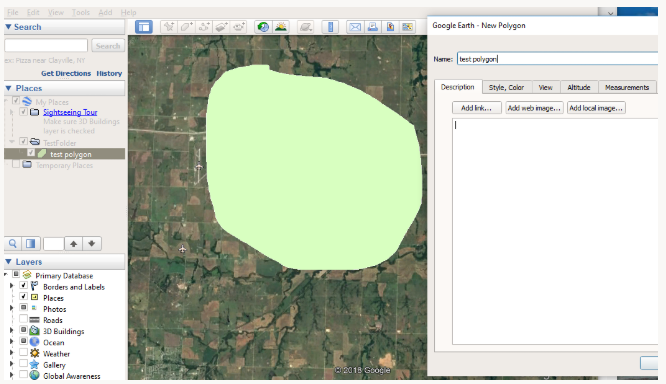Switch to the View tab
Screen dimensions: 666x384
(546, 87)
